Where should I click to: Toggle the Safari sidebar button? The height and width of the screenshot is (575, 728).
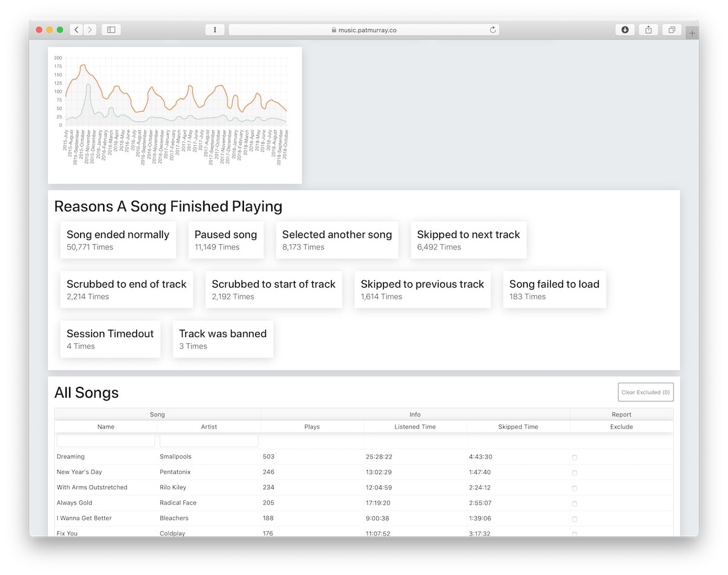(x=111, y=30)
